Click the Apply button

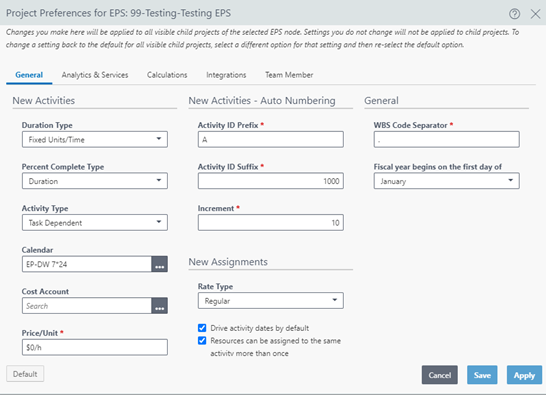(524, 375)
